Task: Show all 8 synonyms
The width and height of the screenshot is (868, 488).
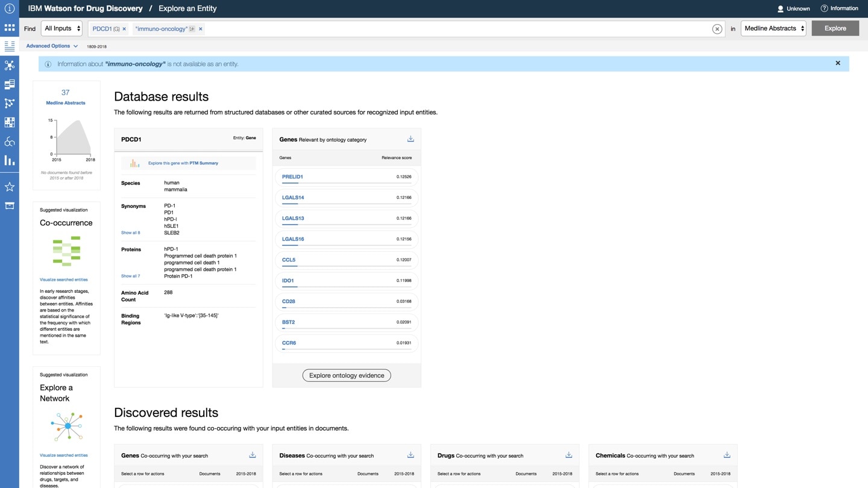Action: coord(130,233)
